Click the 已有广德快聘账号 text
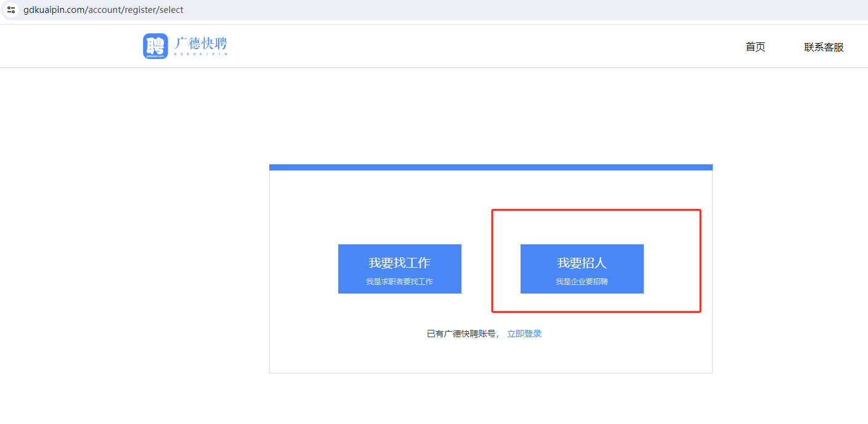 (x=461, y=334)
